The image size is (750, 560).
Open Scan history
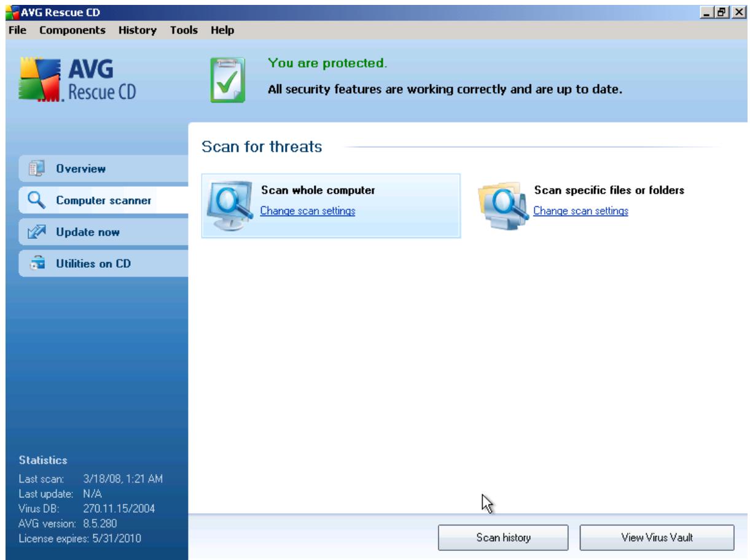(503, 538)
